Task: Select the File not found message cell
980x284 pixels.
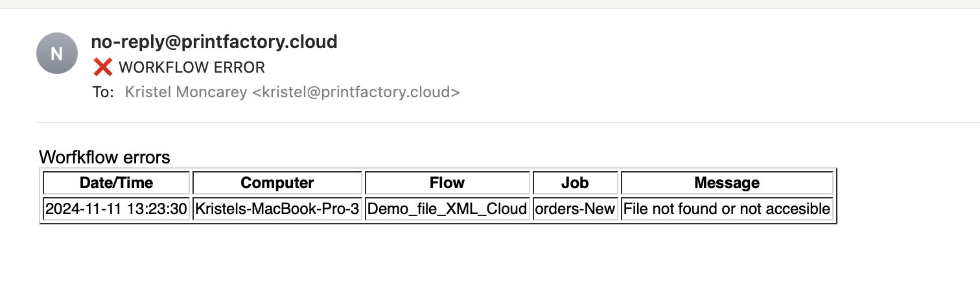Action: pos(727,209)
